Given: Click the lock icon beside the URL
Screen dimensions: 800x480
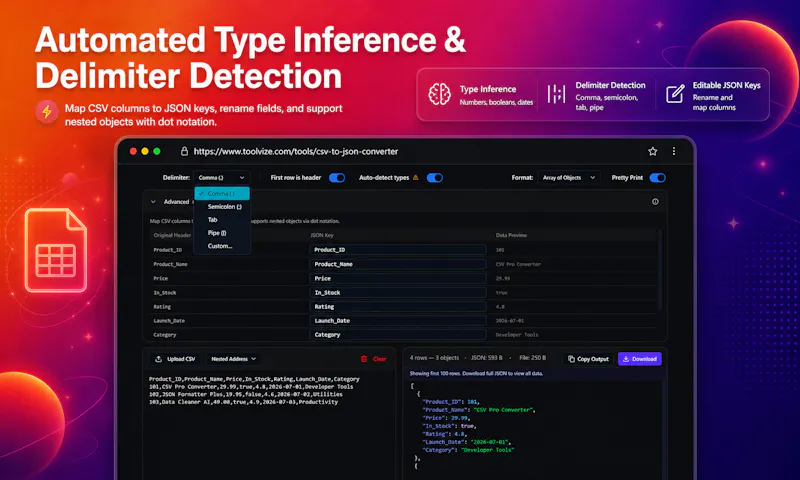Looking at the screenshot, I should pyautogui.click(x=184, y=151).
